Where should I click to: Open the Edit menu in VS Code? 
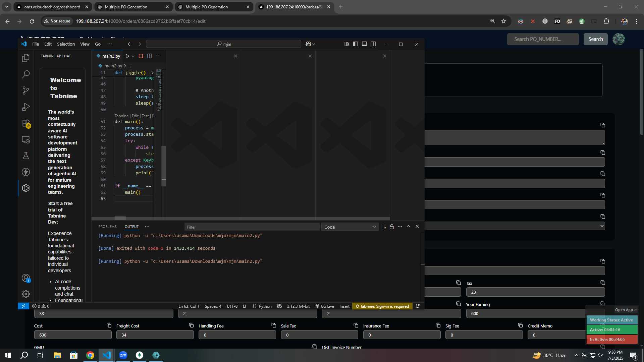tap(48, 44)
